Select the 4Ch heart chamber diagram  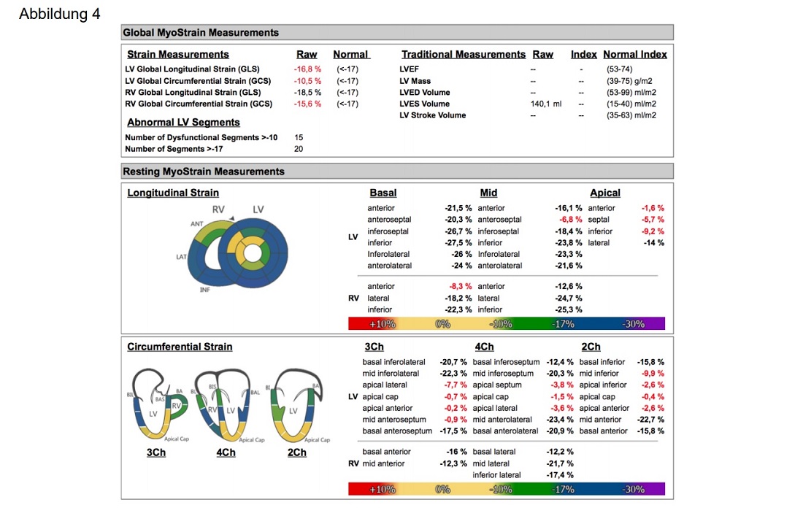(x=226, y=405)
